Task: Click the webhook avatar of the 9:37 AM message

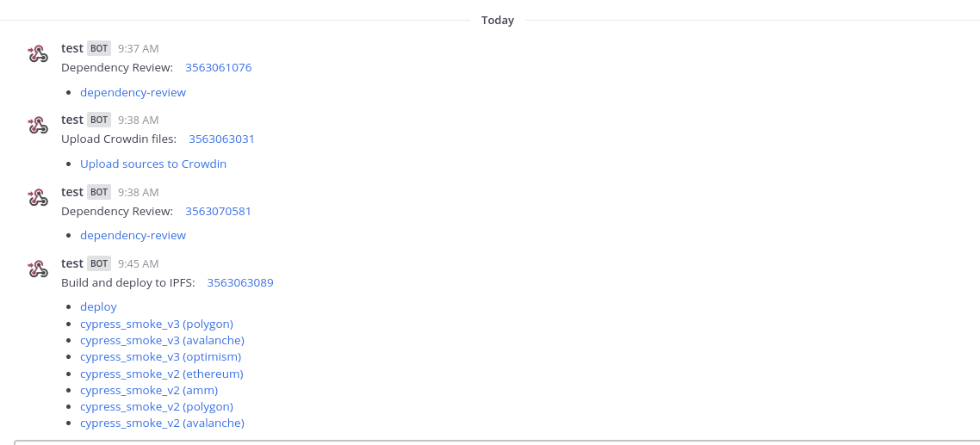Action: pyautogui.click(x=38, y=53)
